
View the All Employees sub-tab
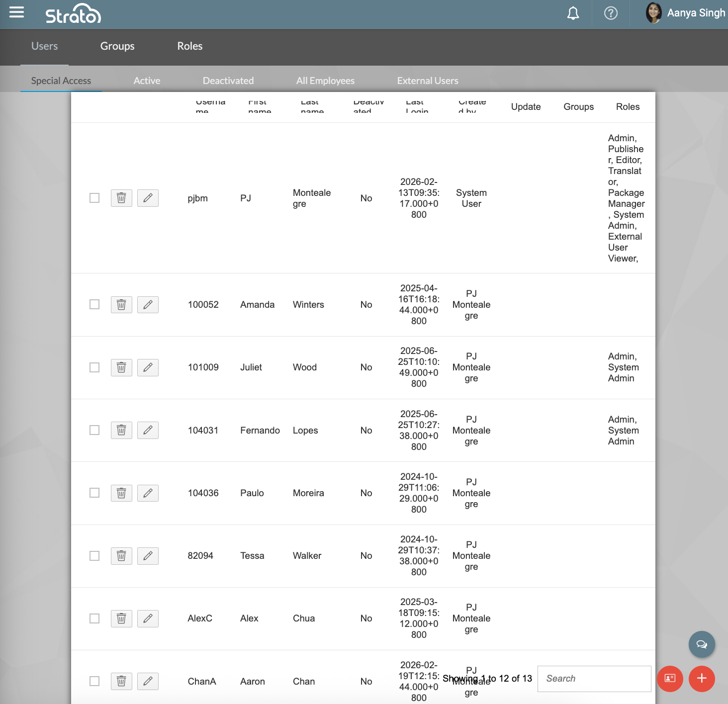pyautogui.click(x=325, y=81)
